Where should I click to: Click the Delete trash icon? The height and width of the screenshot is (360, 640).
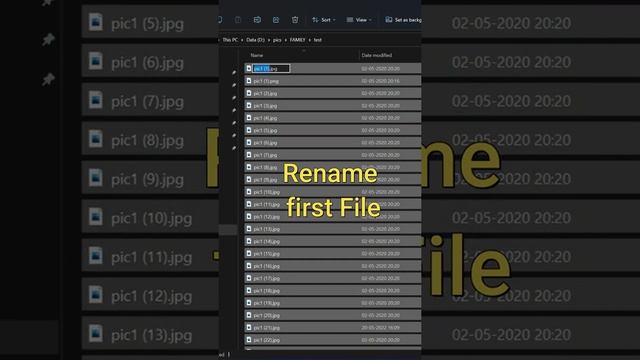click(x=295, y=20)
